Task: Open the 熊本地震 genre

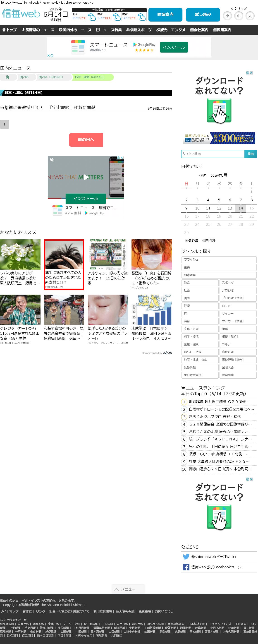Action: pos(219,275)
